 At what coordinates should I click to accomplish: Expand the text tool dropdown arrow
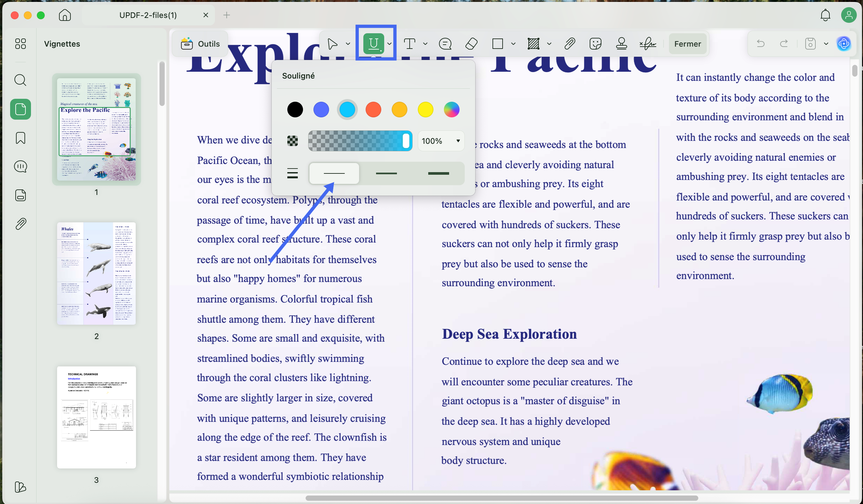coord(425,44)
